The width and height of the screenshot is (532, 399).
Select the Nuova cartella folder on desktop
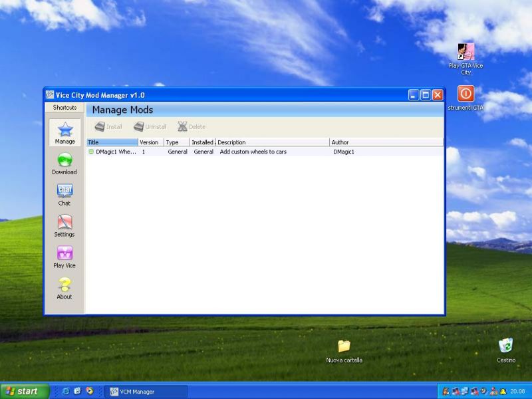[x=344, y=352]
